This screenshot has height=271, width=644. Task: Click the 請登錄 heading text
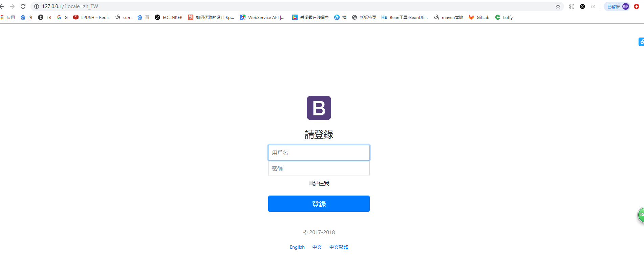pos(319,134)
